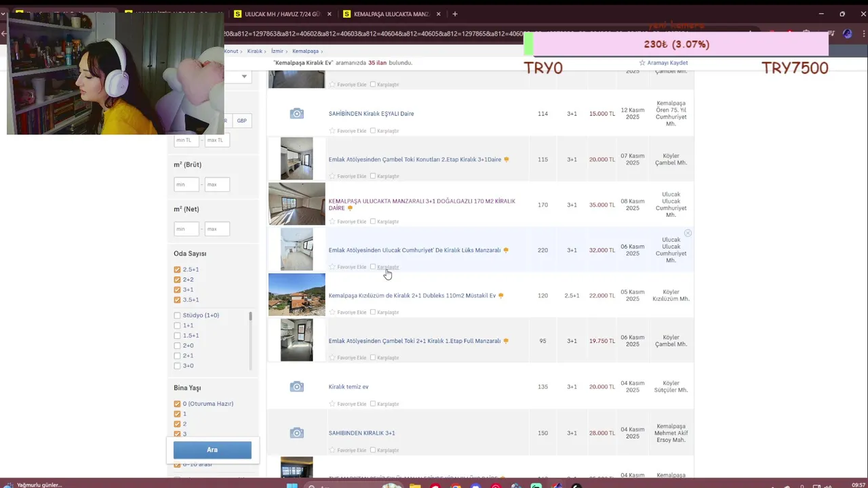Image resolution: width=868 pixels, height=488 pixels.
Task: Open the Windows Start menu in the taskbar
Action: (x=292, y=485)
